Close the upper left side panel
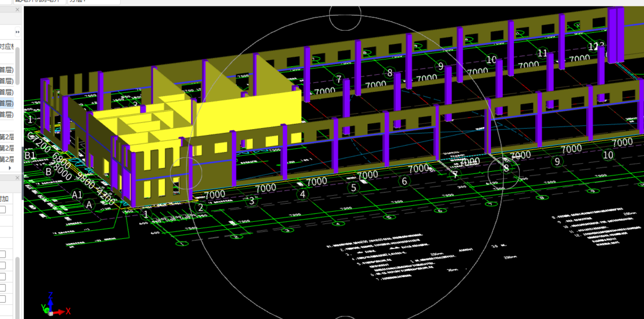Image resolution: width=644 pixels, height=319 pixels. coord(17,9)
